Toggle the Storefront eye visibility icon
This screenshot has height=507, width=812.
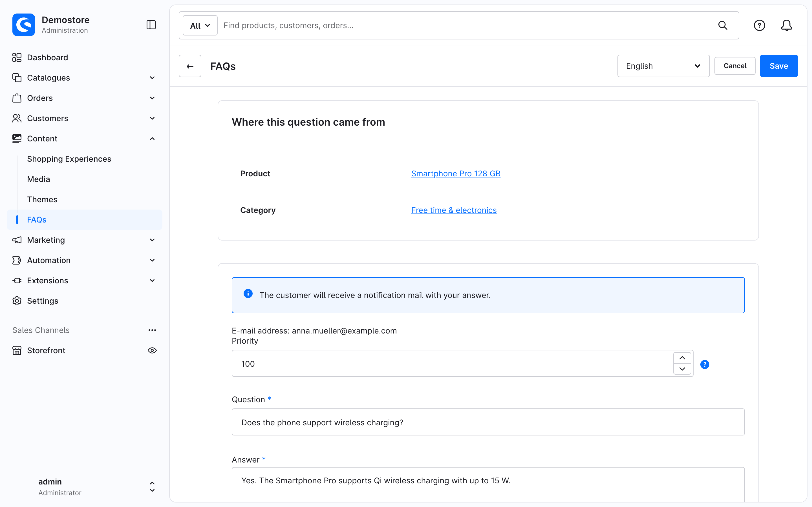tap(152, 350)
